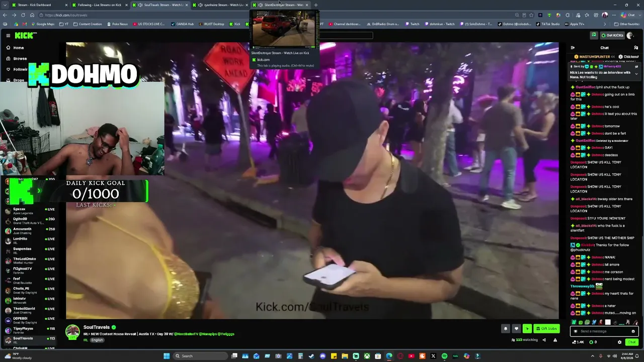Screen dimensions: 644x362
Task: Open the weather widget on taskbar
Action: tap(18, 356)
